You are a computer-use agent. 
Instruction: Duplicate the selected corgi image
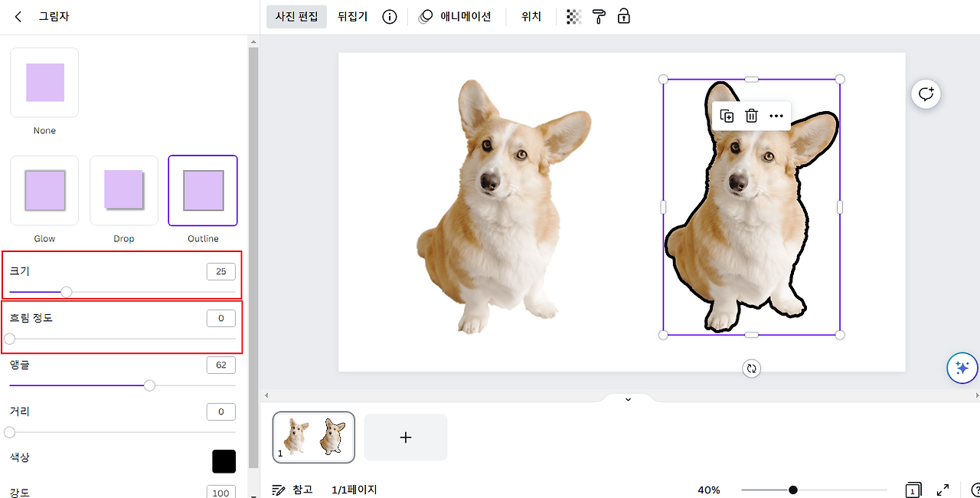click(727, 116)
